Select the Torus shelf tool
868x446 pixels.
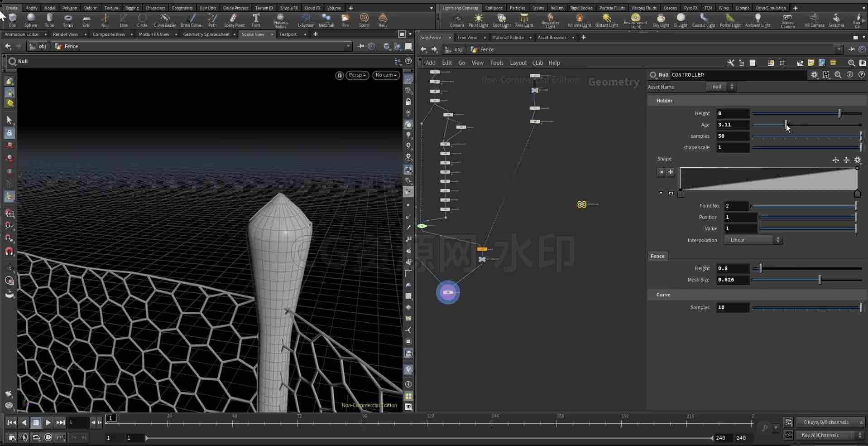[68, 20]
